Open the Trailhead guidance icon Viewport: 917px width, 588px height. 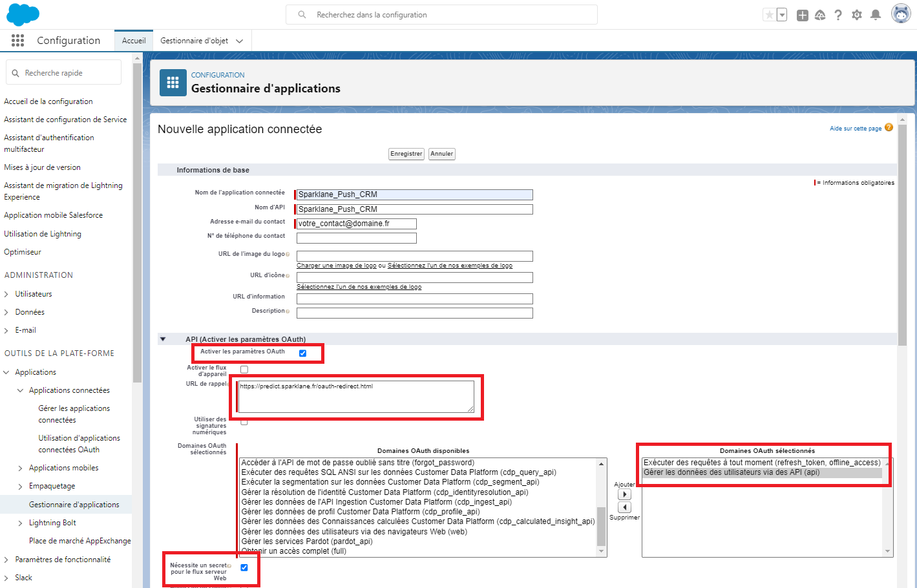pyautogui.click(x=820, y=15)
